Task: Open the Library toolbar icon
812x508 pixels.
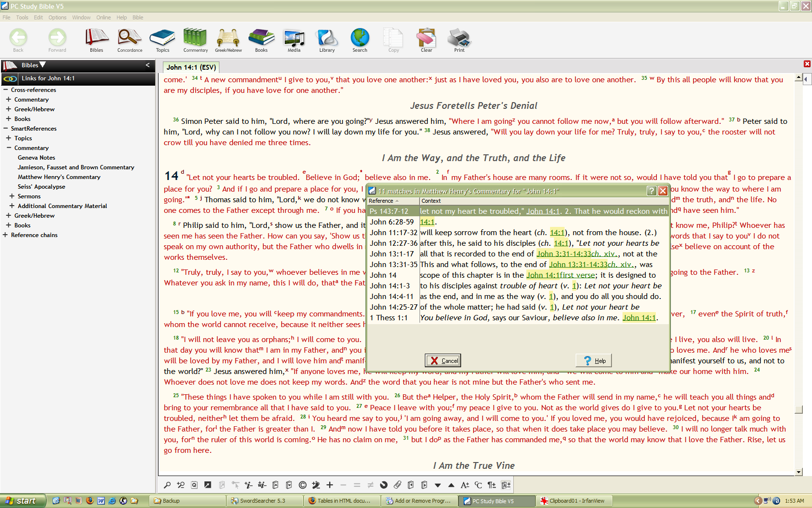Action: (x=327, y=40)
